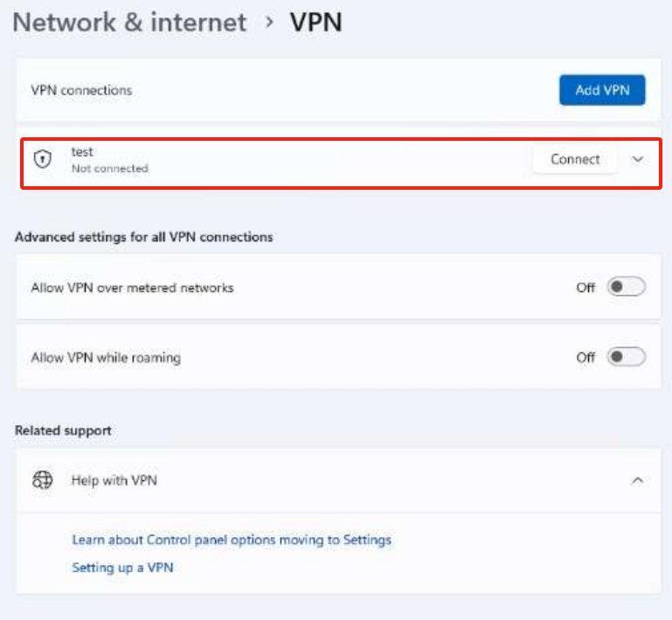The image size is (672, 620).
Task: Expand the test VPN connection details chevron
Action: [638, 159]
